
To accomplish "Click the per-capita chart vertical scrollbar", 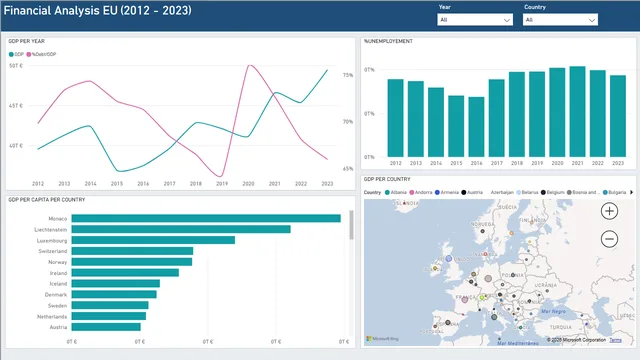I will tap(351, 225).
